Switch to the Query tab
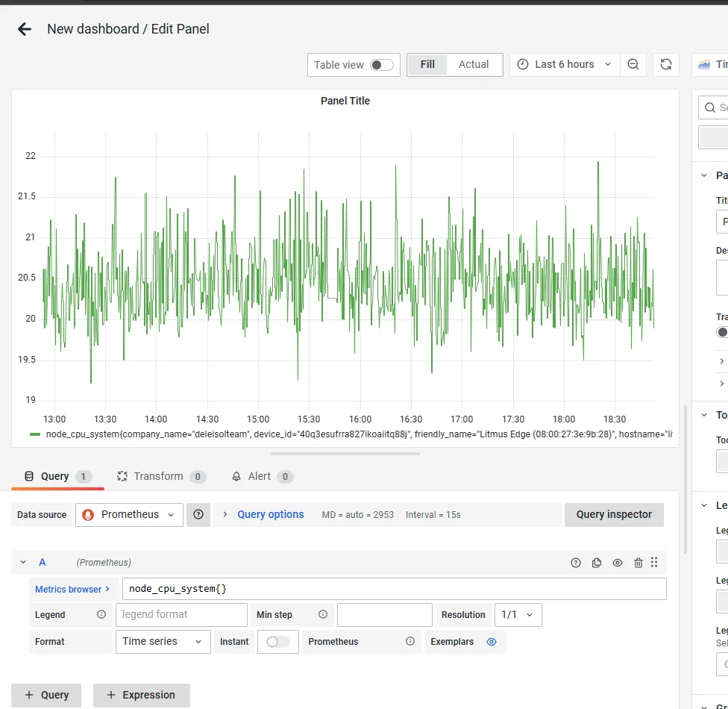The image size is (728, 709). pyautogui.click(x=57, y=477)
